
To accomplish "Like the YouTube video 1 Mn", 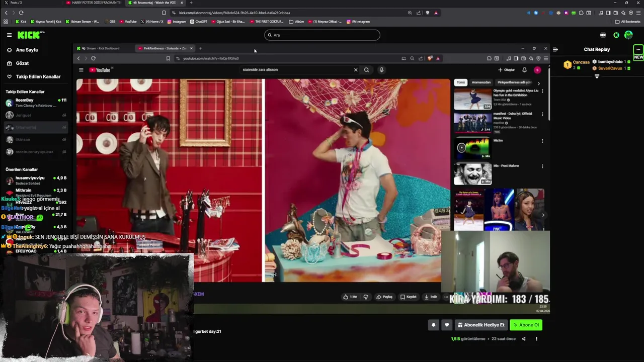I will click(x=350, y=297).
